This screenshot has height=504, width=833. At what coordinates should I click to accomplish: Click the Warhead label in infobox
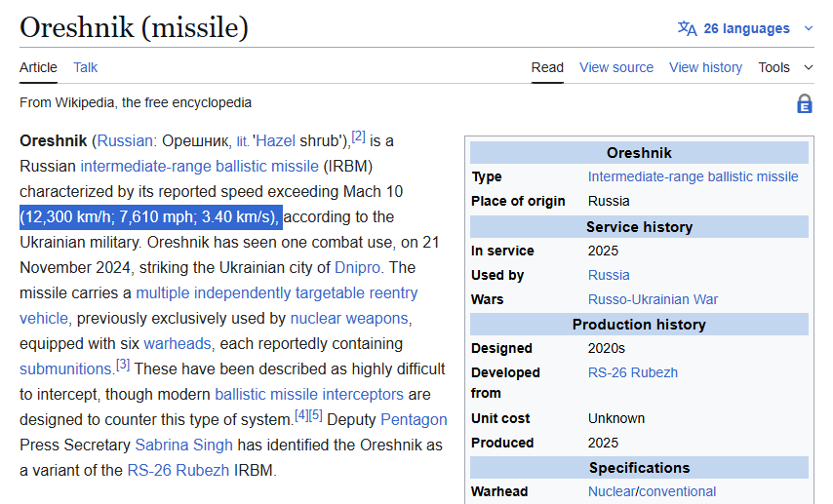tap(499, 491)
